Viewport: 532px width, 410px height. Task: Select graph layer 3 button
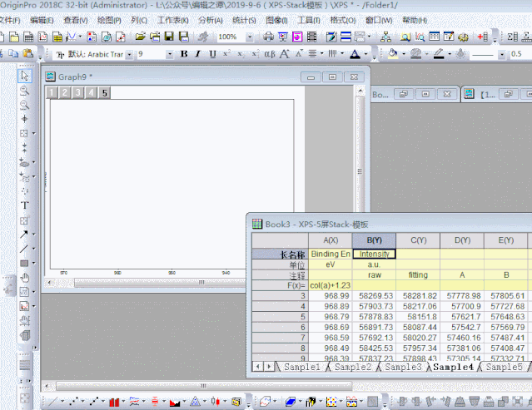78,92
